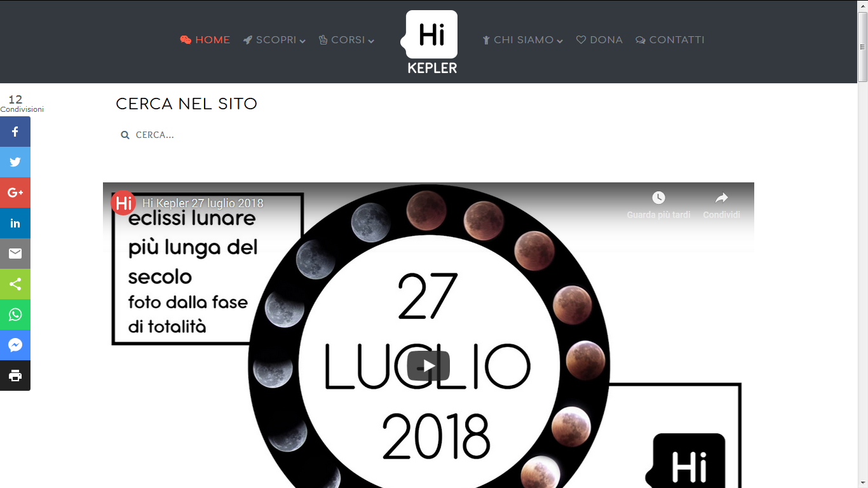Expand the SCOPRI dropdown menu
This screenshot has width=868, height=488.
tap(275, 40)
